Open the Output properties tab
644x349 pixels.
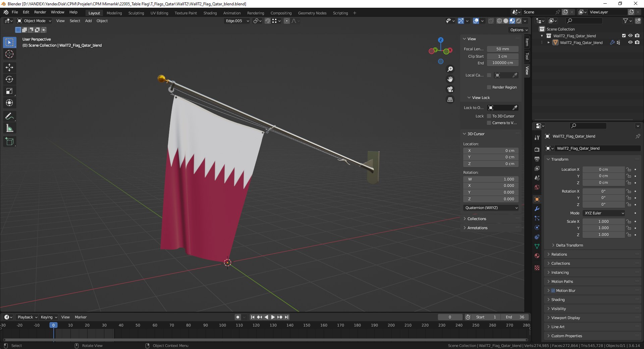(x=537, y=159)
